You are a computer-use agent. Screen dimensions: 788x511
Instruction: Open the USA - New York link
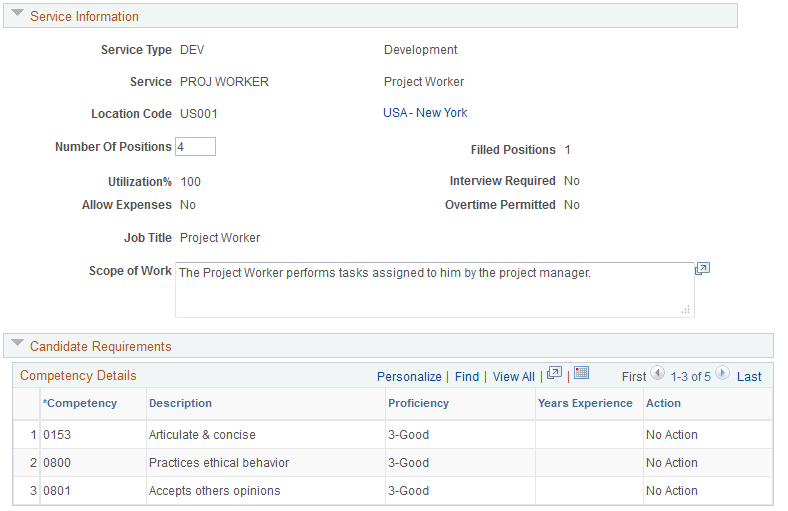[x=425, y=113]
